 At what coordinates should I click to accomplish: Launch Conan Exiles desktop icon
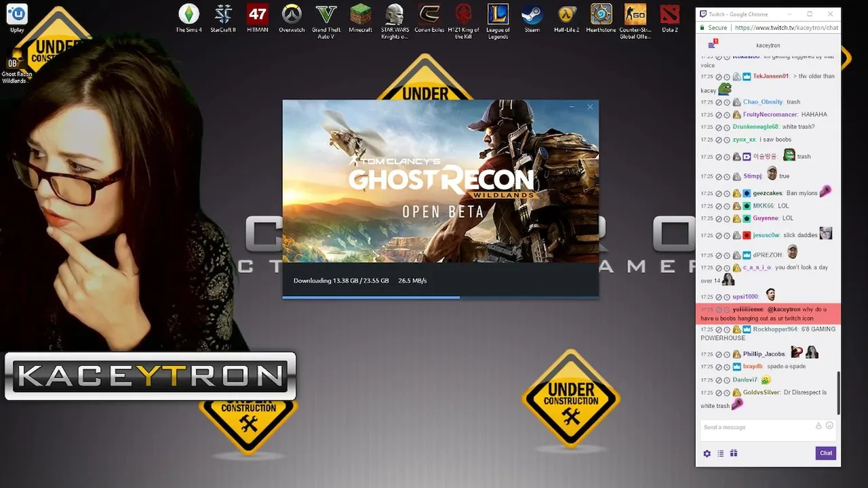tap(429, 18)
